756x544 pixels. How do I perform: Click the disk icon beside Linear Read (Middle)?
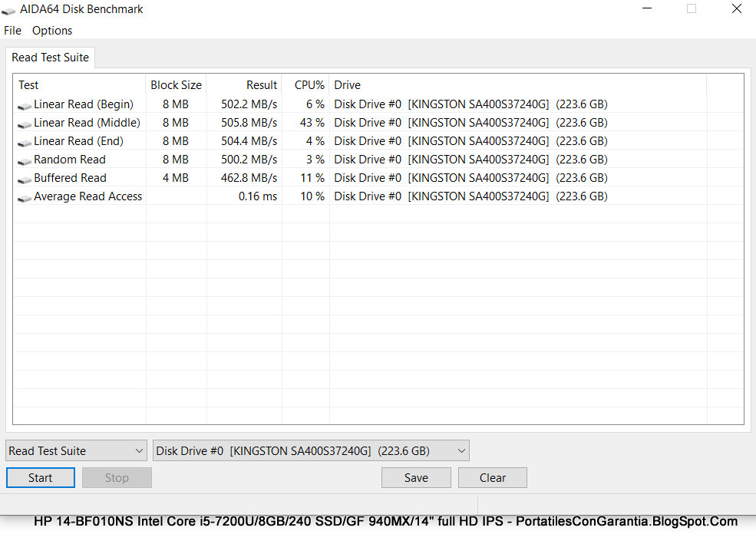(25, 124)
